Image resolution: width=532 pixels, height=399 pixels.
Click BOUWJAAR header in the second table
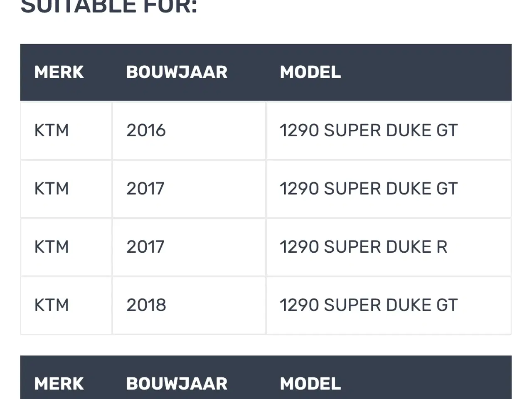coord(177,384)
